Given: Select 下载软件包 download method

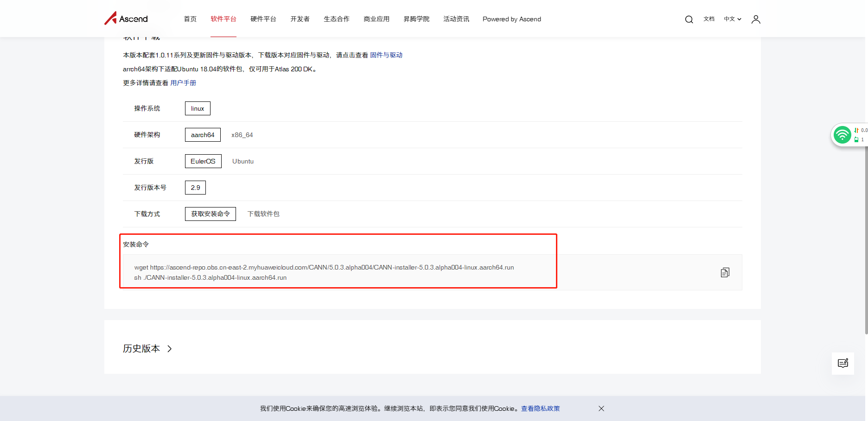Looking at the screenshot, I should [263, 214].
